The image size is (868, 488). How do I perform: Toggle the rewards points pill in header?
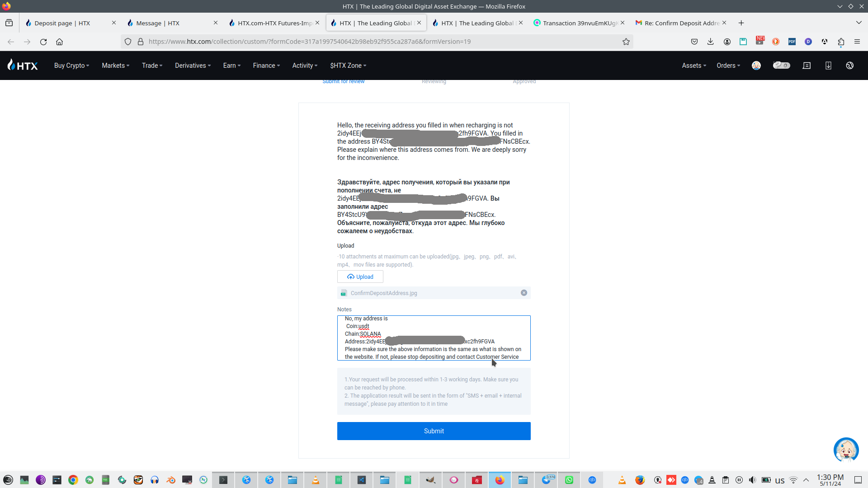tap(781, 66)
